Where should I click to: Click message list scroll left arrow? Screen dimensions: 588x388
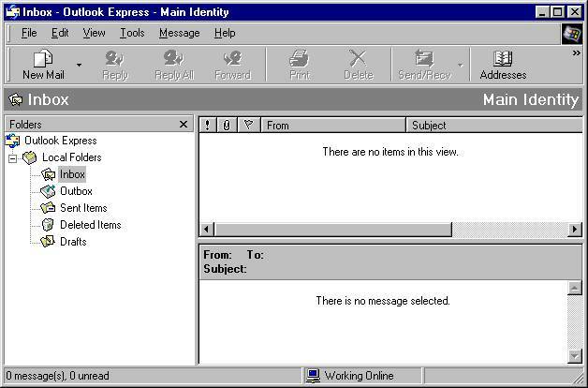tap(206, 229)
